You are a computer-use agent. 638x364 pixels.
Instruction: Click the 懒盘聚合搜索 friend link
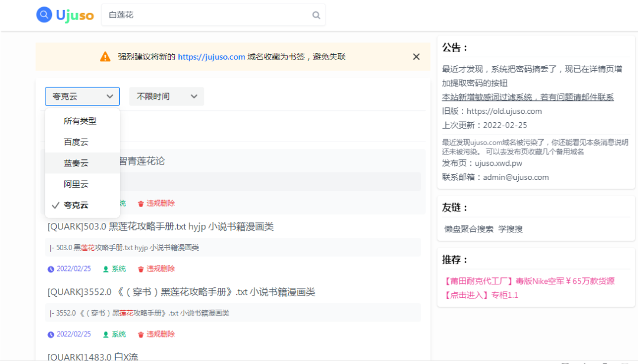[469, 229]
